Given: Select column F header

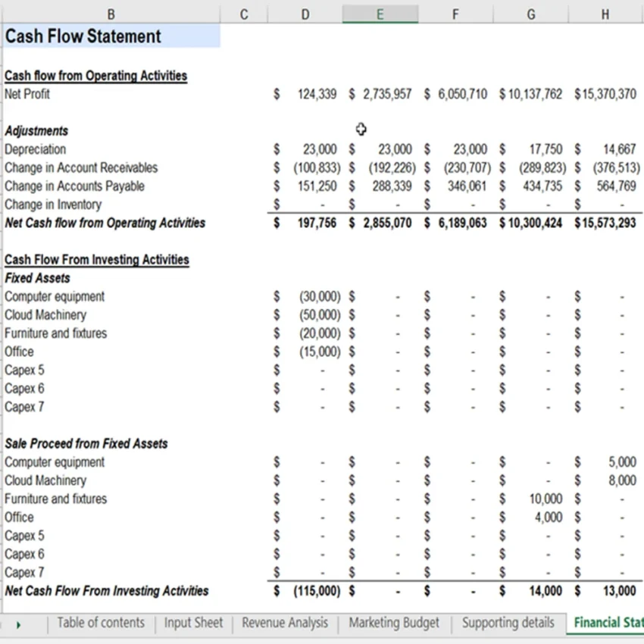Looking at the screenshot, I should (x=455, y=14).
